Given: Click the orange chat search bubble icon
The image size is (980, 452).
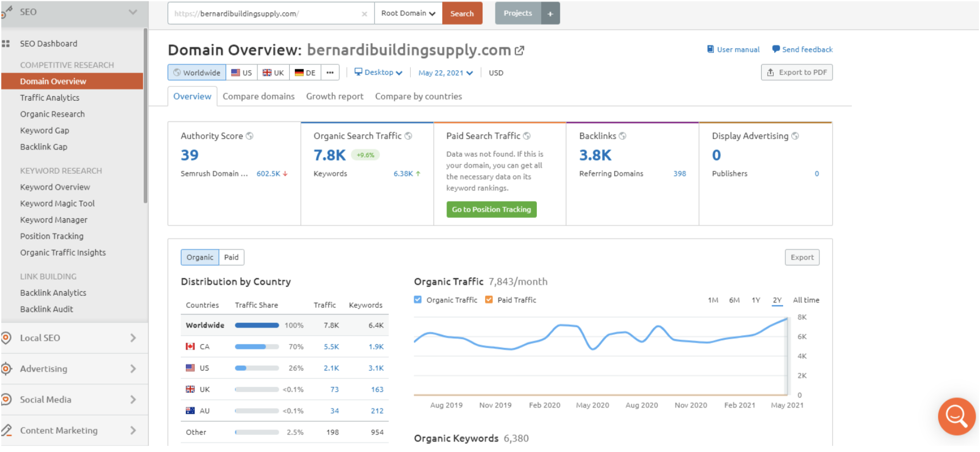Looking at the screenshot, I should click(x=956, y=416).
